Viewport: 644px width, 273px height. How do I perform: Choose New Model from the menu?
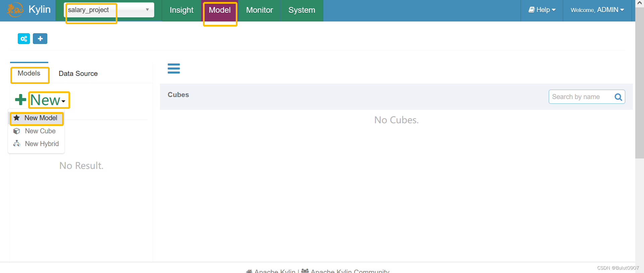point(36,118)
